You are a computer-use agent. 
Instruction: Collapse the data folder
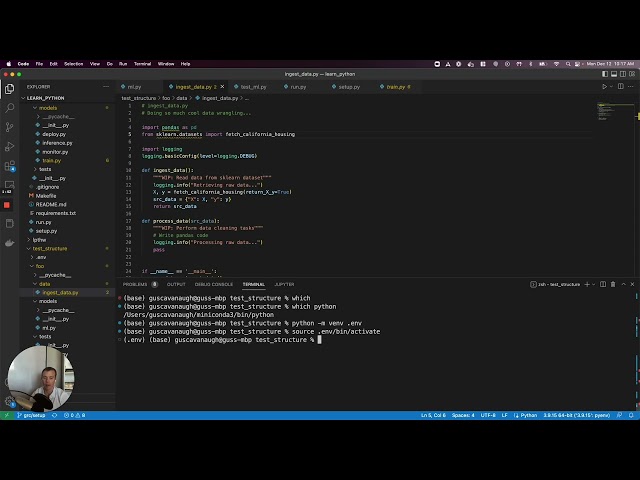pyautogui.click(x=44, y=284)
